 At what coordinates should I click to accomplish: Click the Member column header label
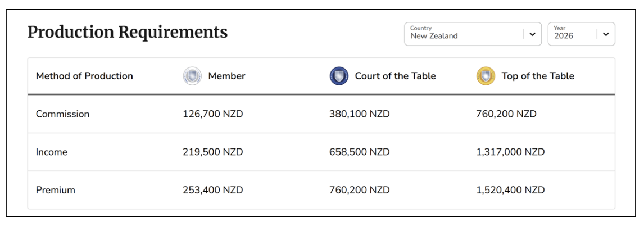tap(226, 76)
